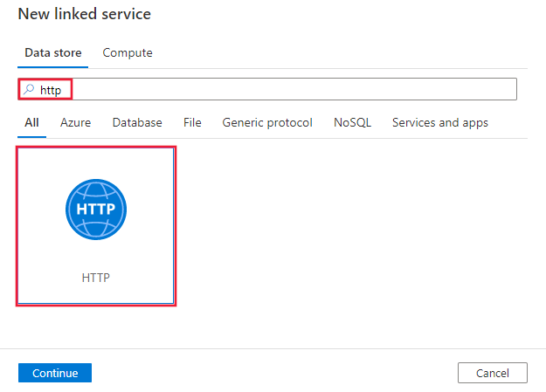Filter by NoSQL connectors

coord(352,123)
